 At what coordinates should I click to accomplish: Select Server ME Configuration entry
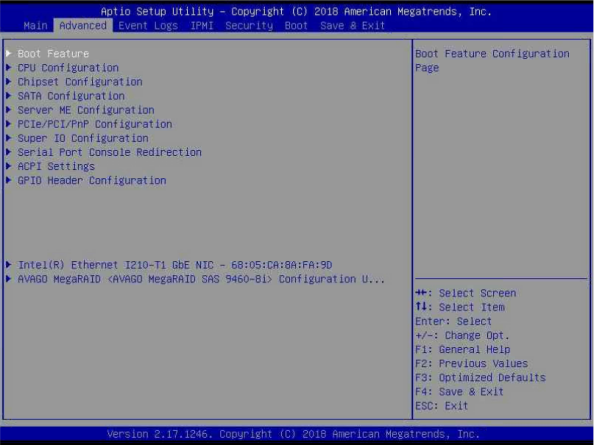(86, 110)
